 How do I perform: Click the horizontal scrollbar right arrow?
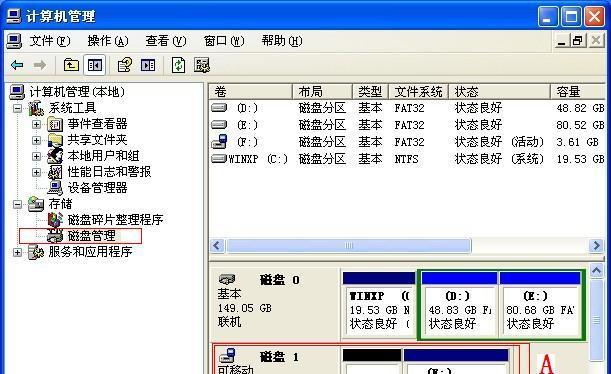click(596, 245)
